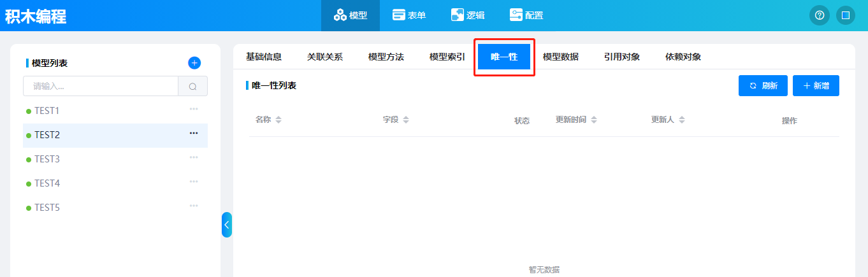Select model TEST2 in the list
The image size is (868, 277).
tap(115, 135)
